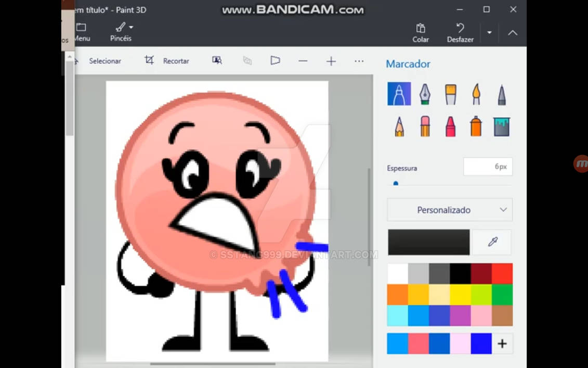Open the three-dots more options menu

[359, 61]
